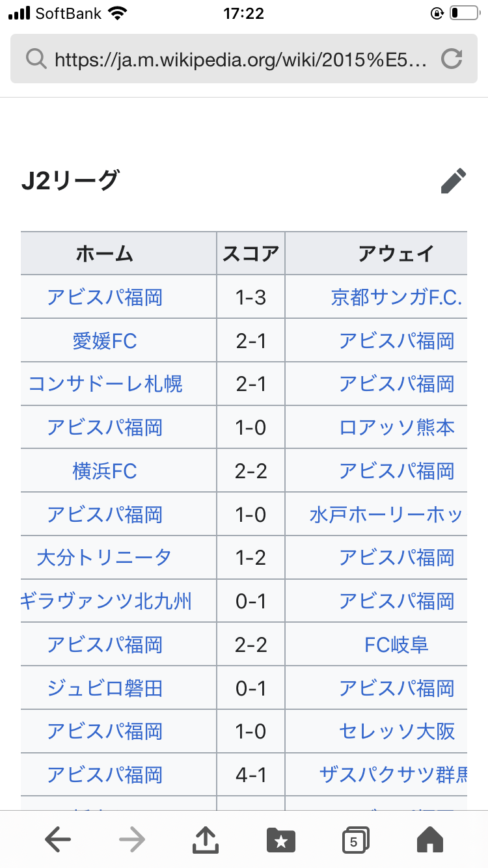Open the 京都サンガF.C. link
This screenshot has height=868, width=488.
[x=396, y=297]
